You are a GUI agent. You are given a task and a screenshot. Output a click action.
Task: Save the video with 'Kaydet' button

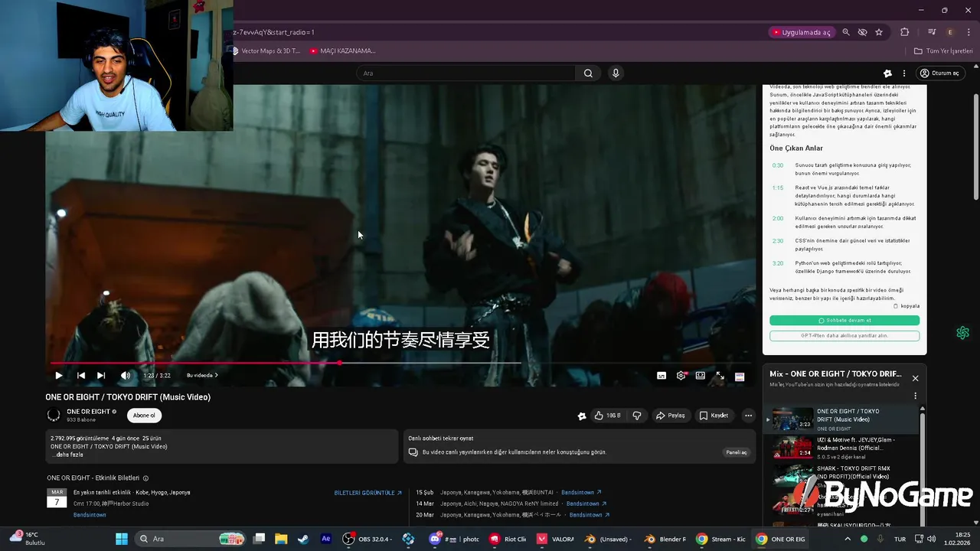(714, 416)
